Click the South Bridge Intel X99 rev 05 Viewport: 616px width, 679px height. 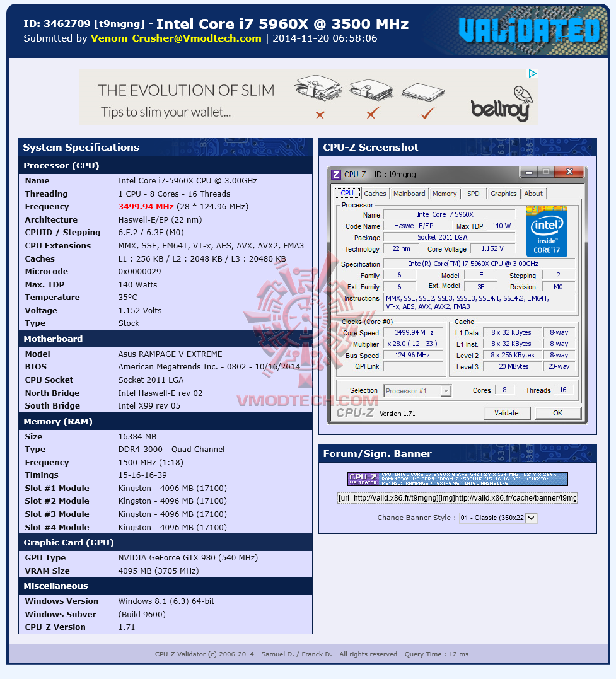149,406
